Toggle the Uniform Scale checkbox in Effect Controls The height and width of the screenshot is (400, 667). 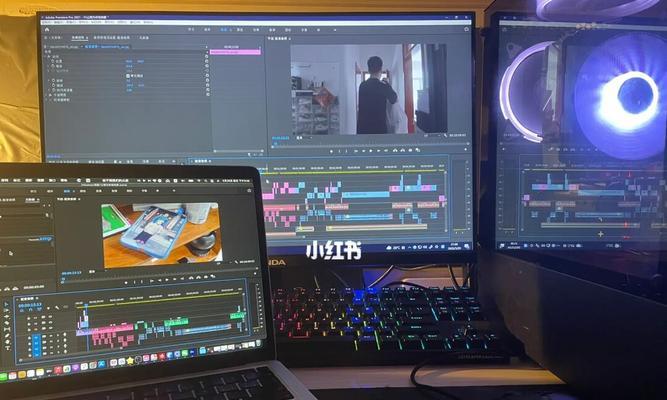pos(128,76)
